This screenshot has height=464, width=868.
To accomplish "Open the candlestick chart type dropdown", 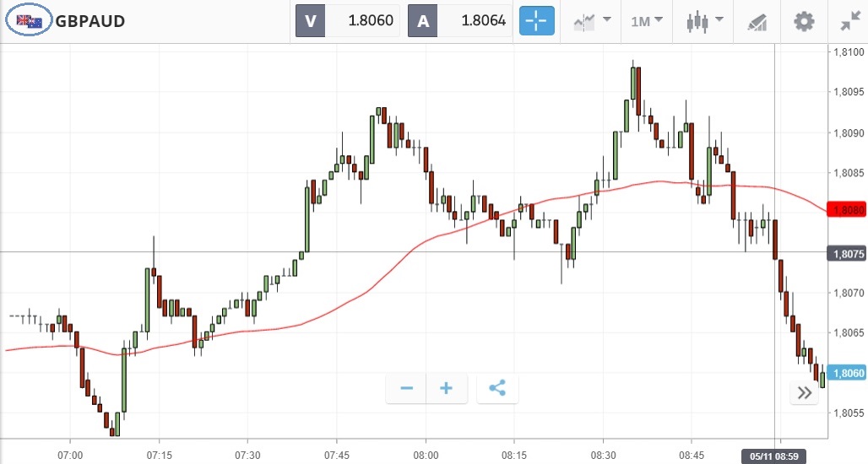I will click(x=706, y=21).
